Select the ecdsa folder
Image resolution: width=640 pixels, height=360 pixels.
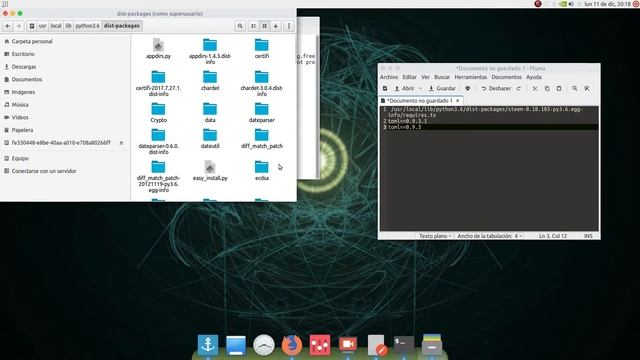point(262,171)
